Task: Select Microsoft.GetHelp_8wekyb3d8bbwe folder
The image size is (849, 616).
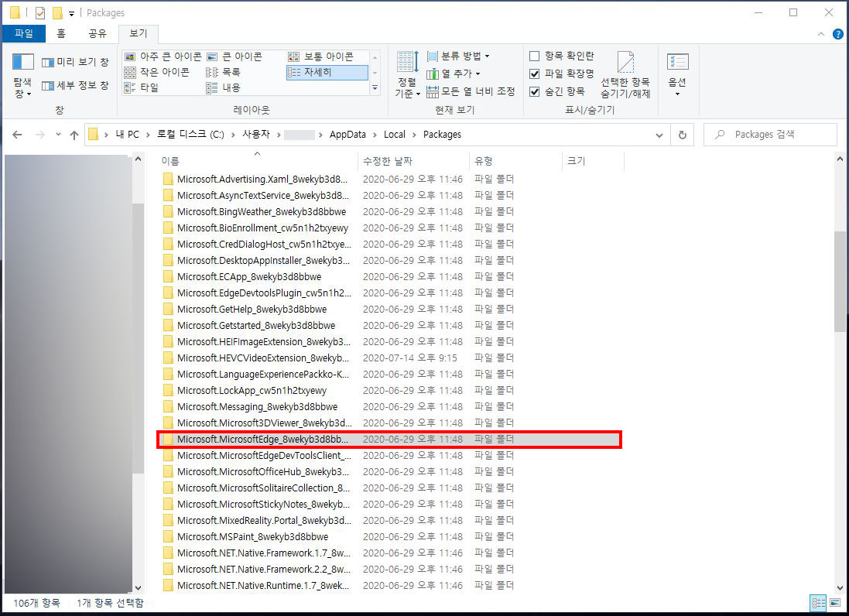Action: (252, 310)
